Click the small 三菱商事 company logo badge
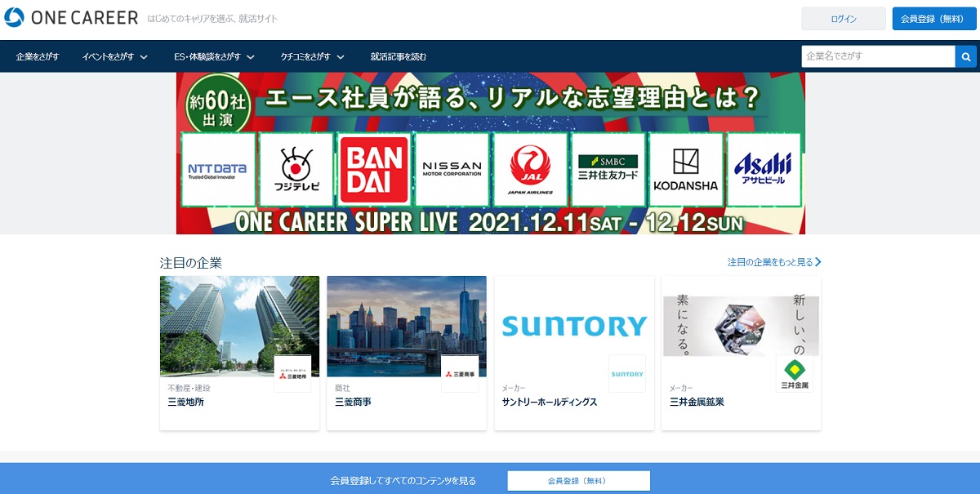Screen dimensions: 980x494 460,374
